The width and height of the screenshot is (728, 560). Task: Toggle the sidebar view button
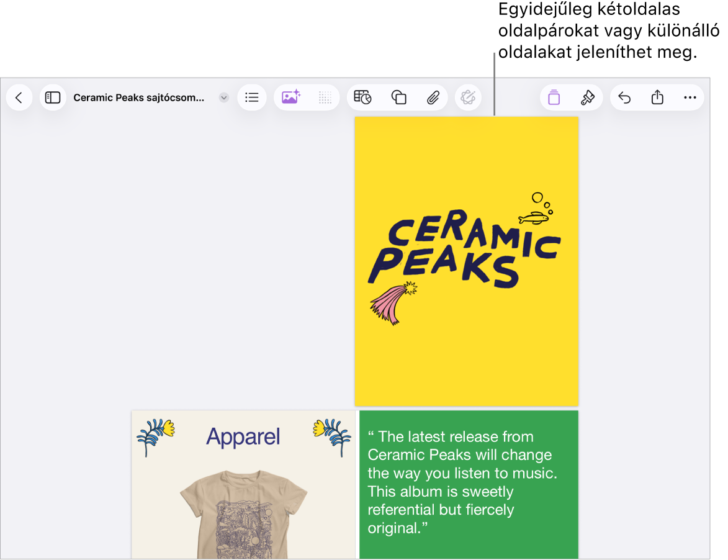[53, 97]
